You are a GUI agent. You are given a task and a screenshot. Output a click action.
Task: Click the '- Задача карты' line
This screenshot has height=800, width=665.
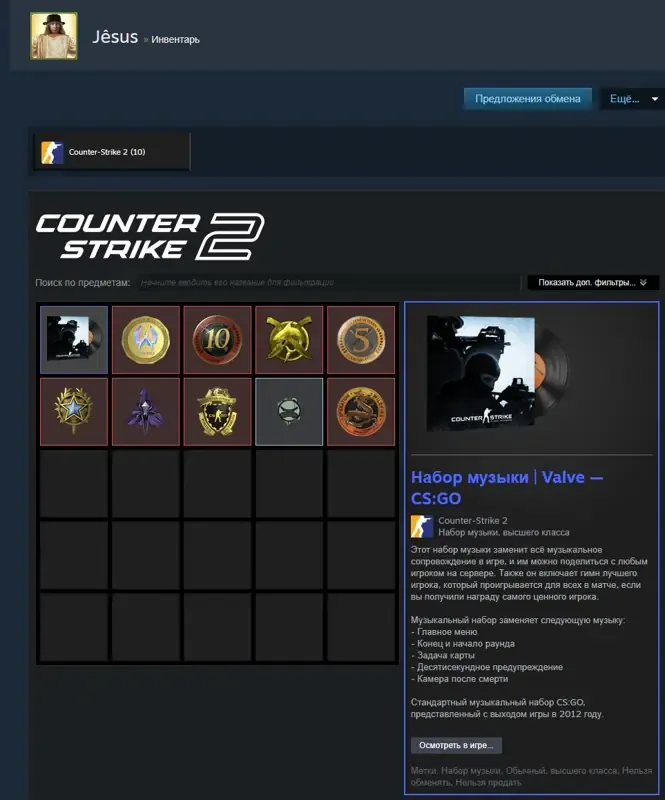coord(443,655)
